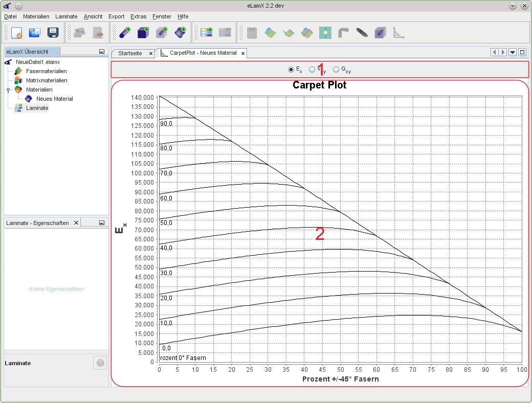Image resolution: width=532 pixels, height=403 pixels.
Task: Click the greyed laminate toolbar icon
Action: [x=225, y=33]
